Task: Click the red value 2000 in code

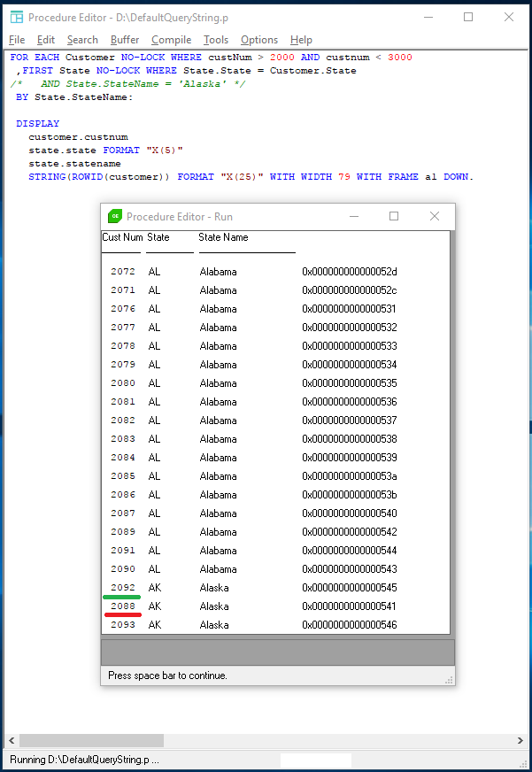Action: [x=282, y=58]
